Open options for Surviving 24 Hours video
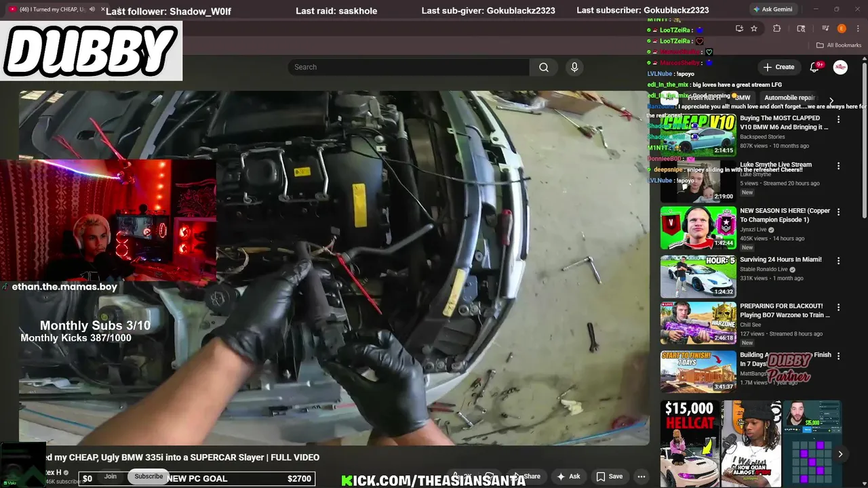Screen dimensions: 868x488 [x=838, y=260]
